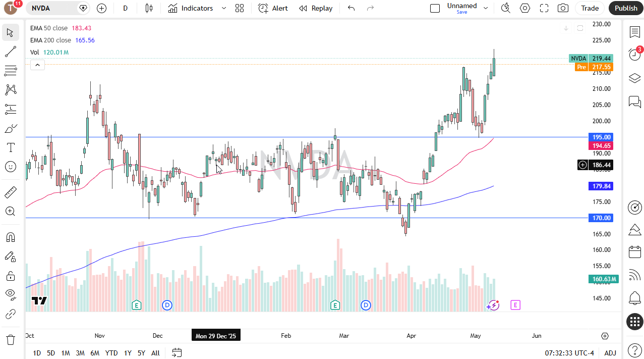Select the text annotation tool
644x359 pixels.
tap(10, 147)
